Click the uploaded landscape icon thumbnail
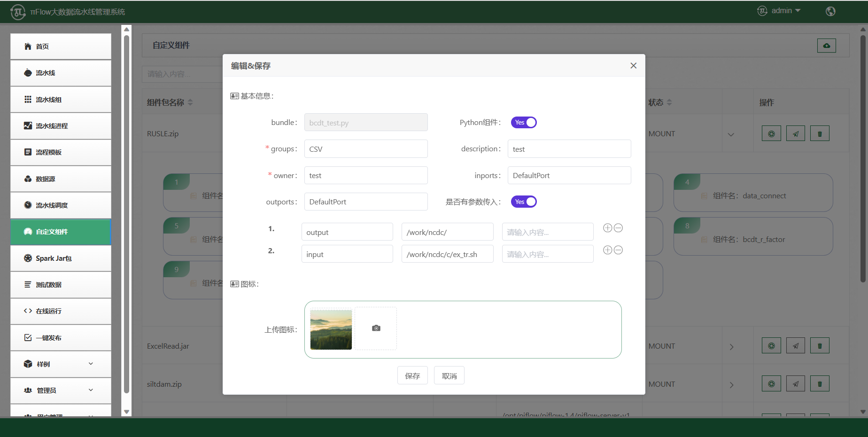 pyautogui.click(x=331, y=329)
